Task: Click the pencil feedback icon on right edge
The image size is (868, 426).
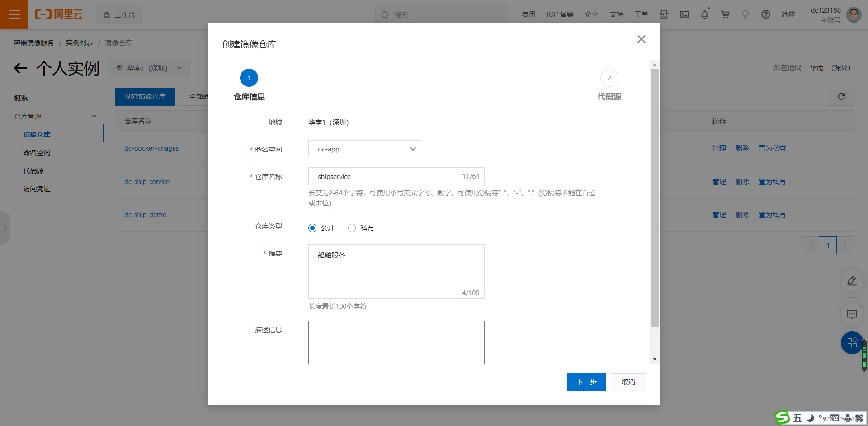Action: (852, 281)
